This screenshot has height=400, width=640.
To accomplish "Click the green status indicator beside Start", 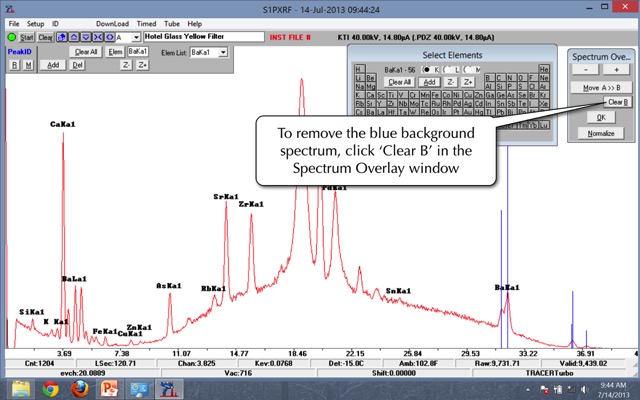I will click(12, 37).
